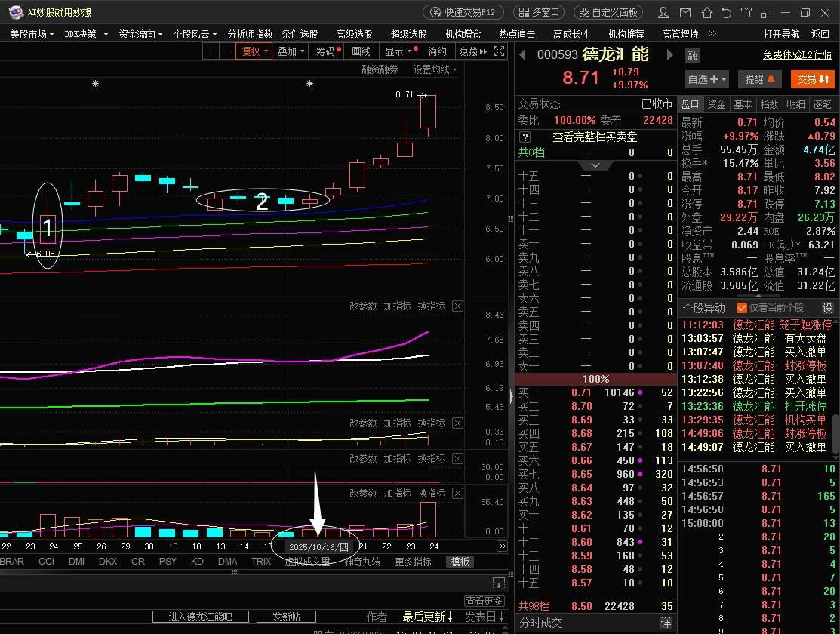Collapse sell orders chevron below 共0档

595,165
